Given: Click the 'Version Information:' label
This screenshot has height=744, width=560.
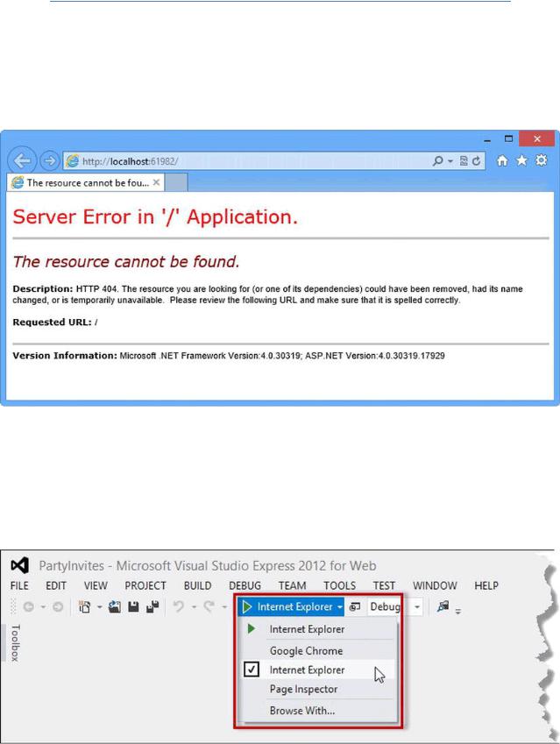Looking at the screenshot, I should (65, 356).
